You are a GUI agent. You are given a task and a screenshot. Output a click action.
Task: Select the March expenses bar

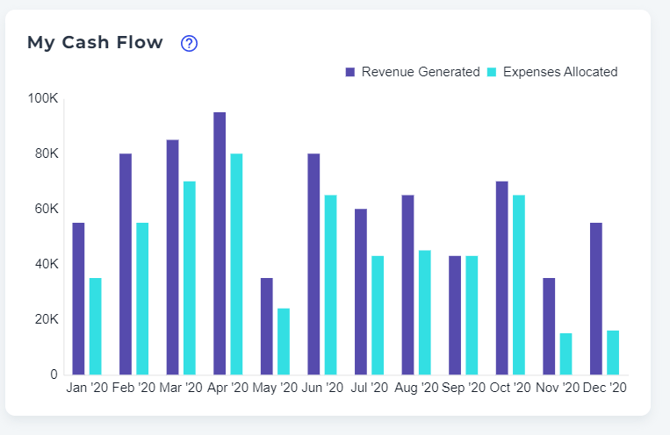click(x=189, y=278)
